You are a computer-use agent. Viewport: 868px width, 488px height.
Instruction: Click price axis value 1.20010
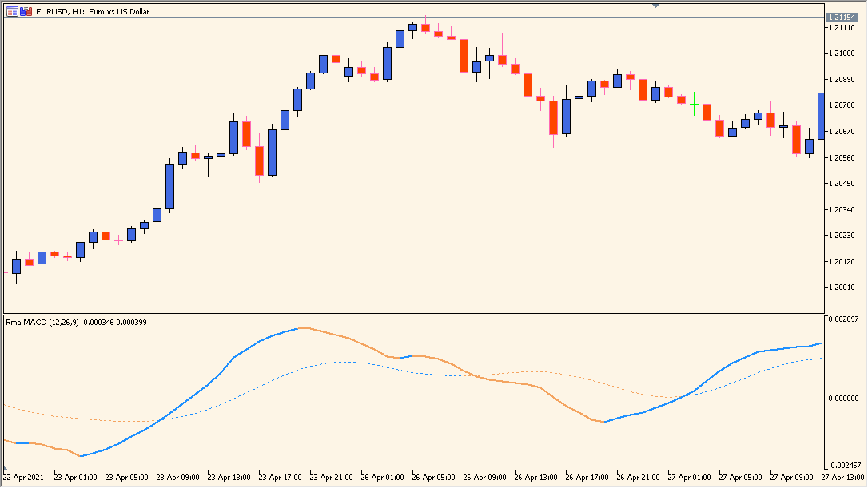(x=842, y=288)
